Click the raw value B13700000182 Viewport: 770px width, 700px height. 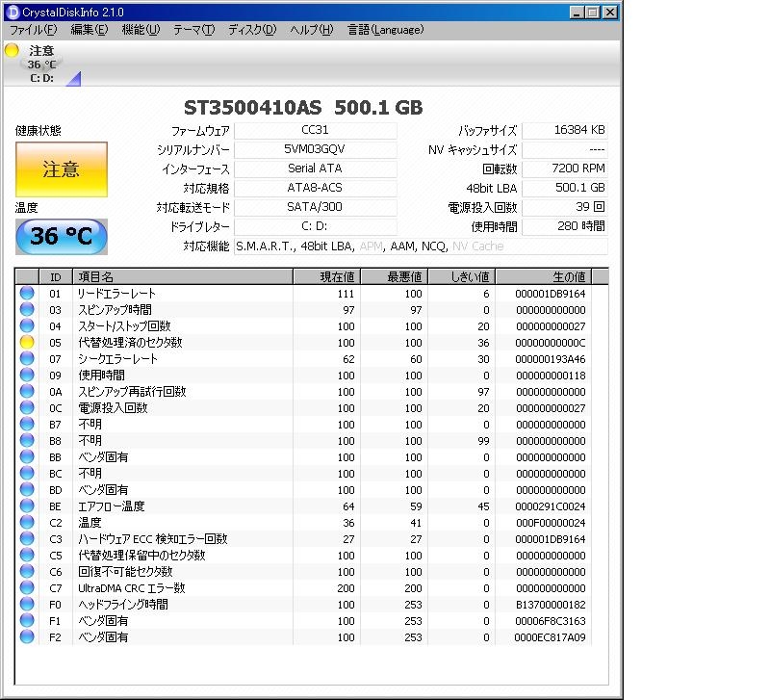(x=551, y=605)
